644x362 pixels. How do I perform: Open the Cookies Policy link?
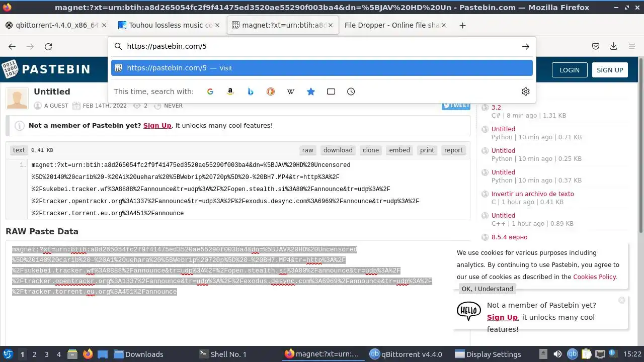[x=594, y=277]
